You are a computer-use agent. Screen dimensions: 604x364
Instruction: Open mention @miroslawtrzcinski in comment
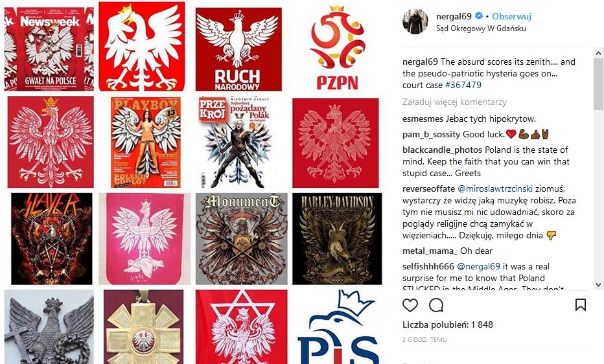(495, 188)
